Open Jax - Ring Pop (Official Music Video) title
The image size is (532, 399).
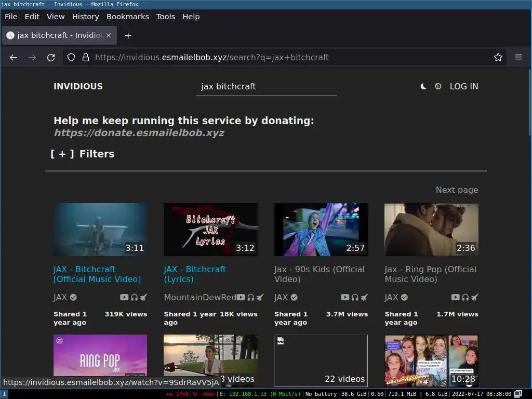coord(431,274)
